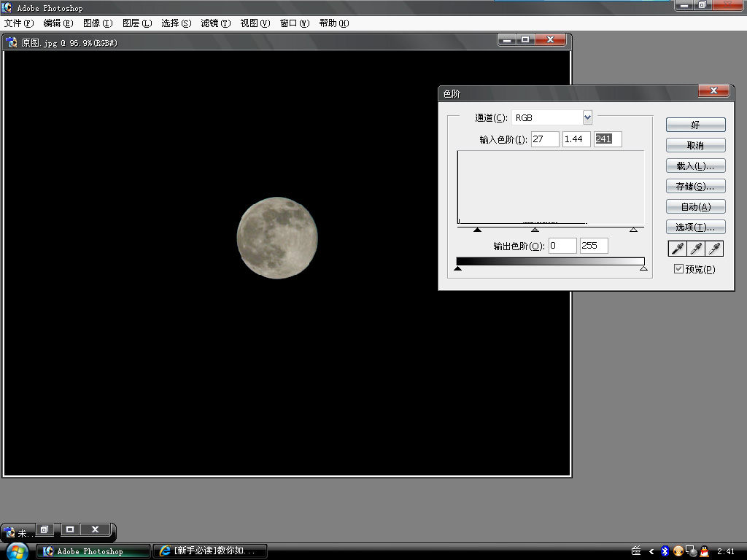Viewport: 747px width, 560px height.
Task: Restore down the main Adobe Photoshop window
Action: click(703, 5)
